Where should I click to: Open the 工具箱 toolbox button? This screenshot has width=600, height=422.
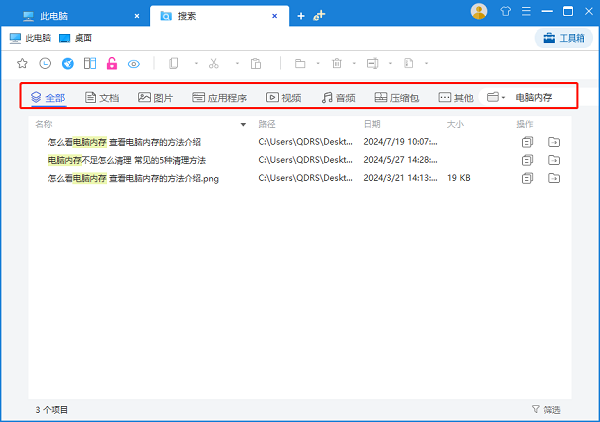pyautogui.click(x=562, y=38)
